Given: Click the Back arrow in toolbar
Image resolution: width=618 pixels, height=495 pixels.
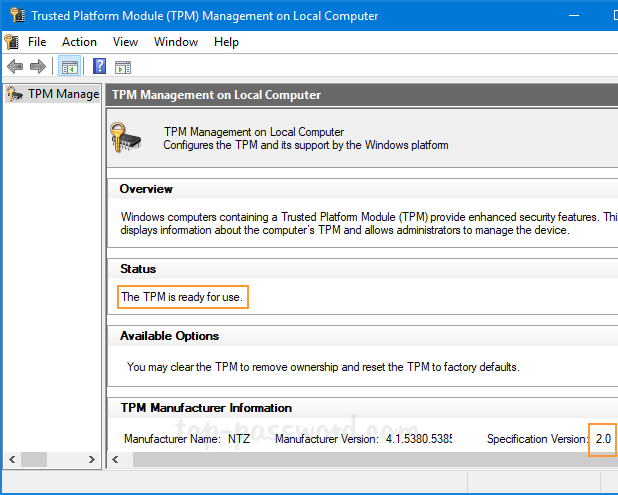Looking at the screenshot, I should pos(14,67).
